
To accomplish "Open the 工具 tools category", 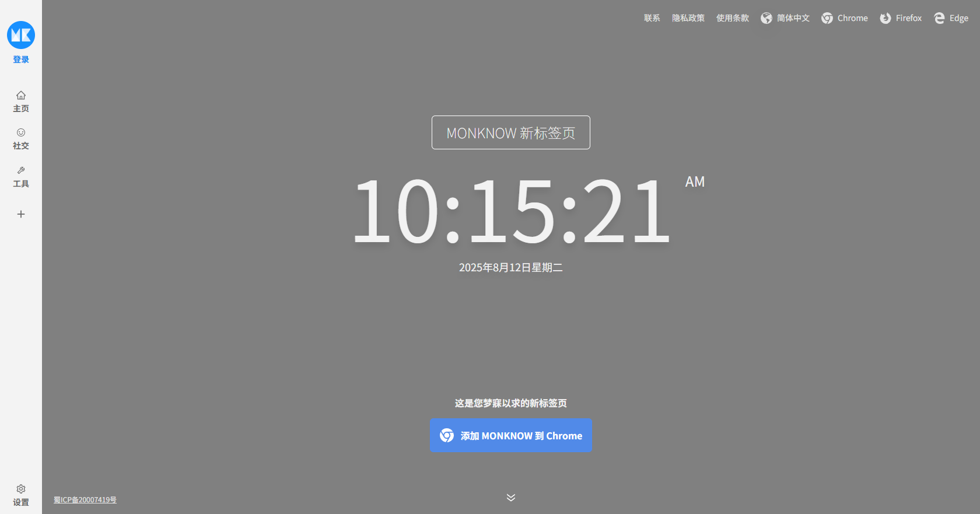I will click(x=21, y=177).
